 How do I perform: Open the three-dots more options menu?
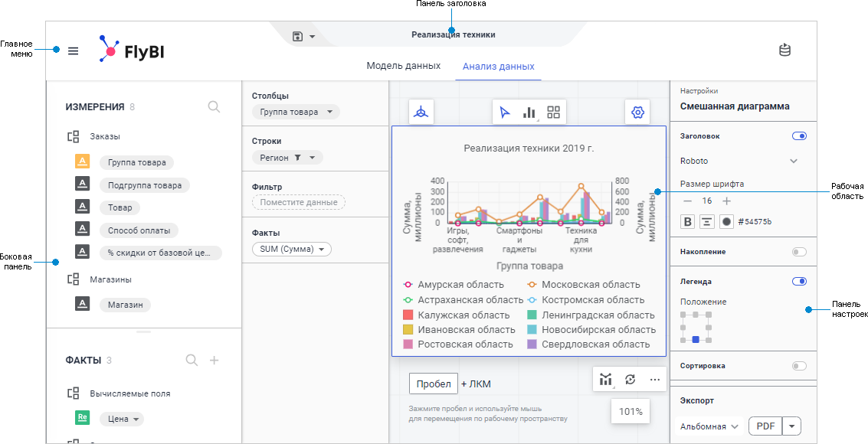point(654,379)
